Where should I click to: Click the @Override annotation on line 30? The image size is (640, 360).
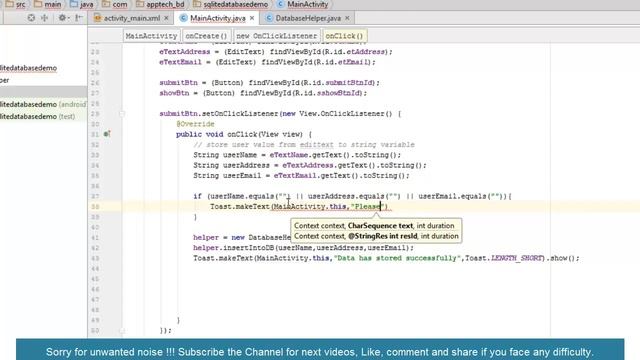pyautogui.click(x=195, y=124)
